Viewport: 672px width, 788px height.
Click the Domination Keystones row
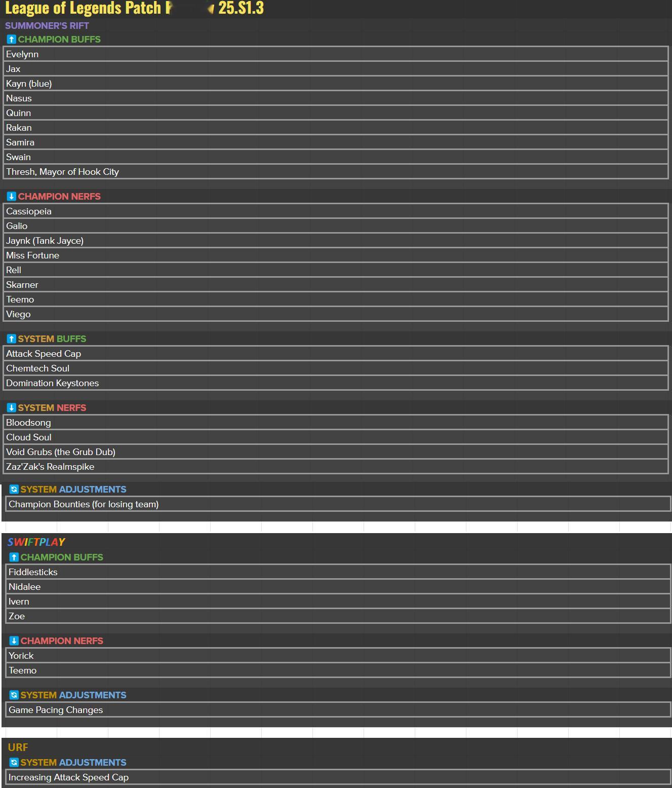coord(336,383)
